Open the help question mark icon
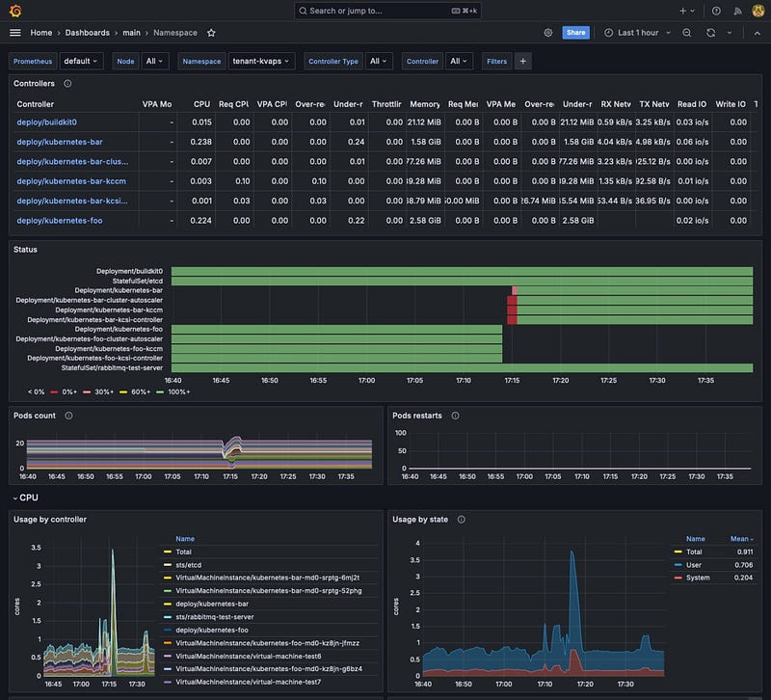Viewport: 771px width, 700px height. pyautogui.click(x=716, y=11)
